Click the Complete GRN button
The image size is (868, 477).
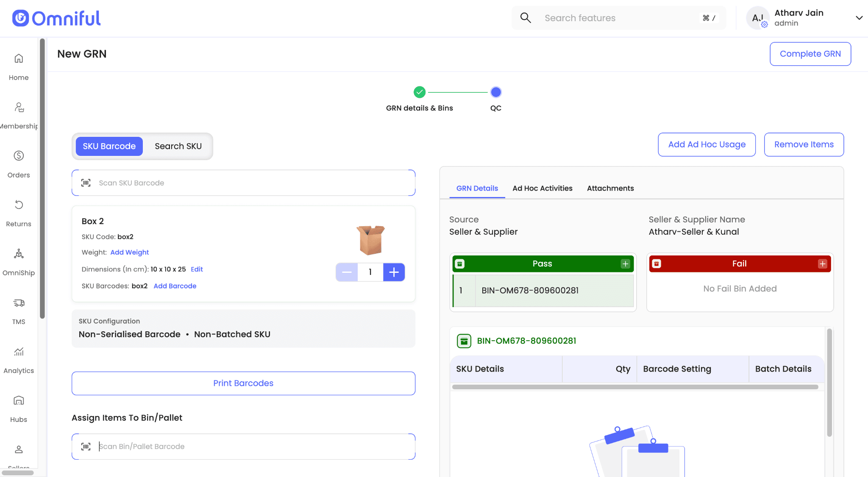[x=810, y=54]
